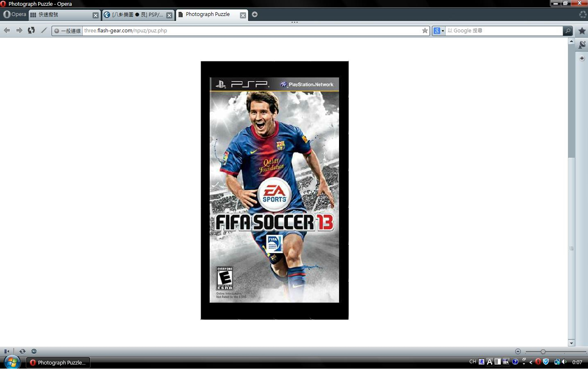Click the toolbar resize handle dots below tabs
The image size is (588, 369).
[x=294, y=22]
